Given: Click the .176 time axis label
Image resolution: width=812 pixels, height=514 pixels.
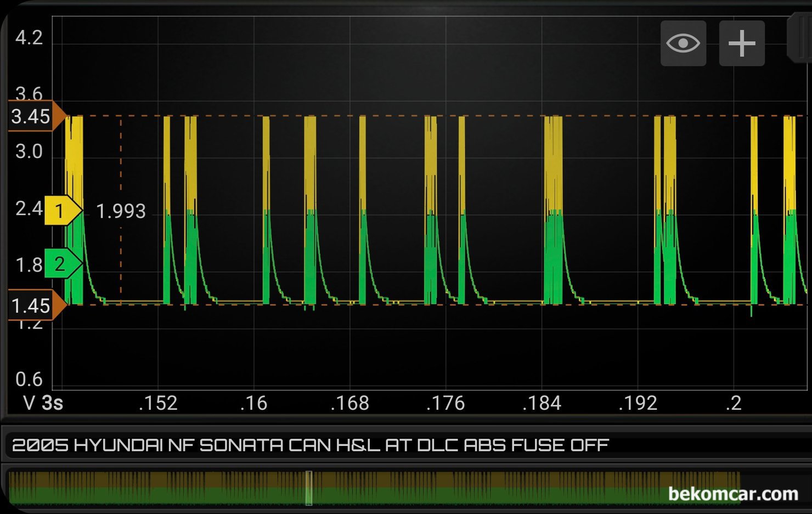Looking at the screenshot, I should point(446,403).
